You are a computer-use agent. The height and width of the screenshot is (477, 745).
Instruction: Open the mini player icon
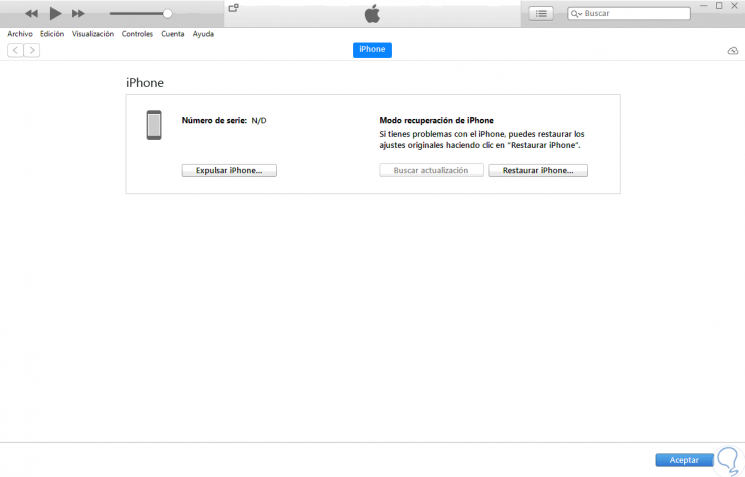(x=233, y=8)
